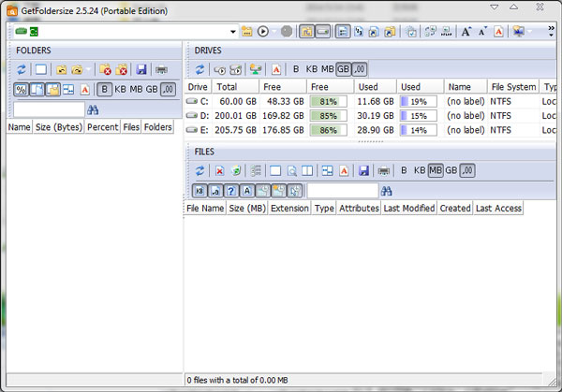Sort files by the Last Modified column
Viewport: 562px width, 392px height.
[409, 209]
